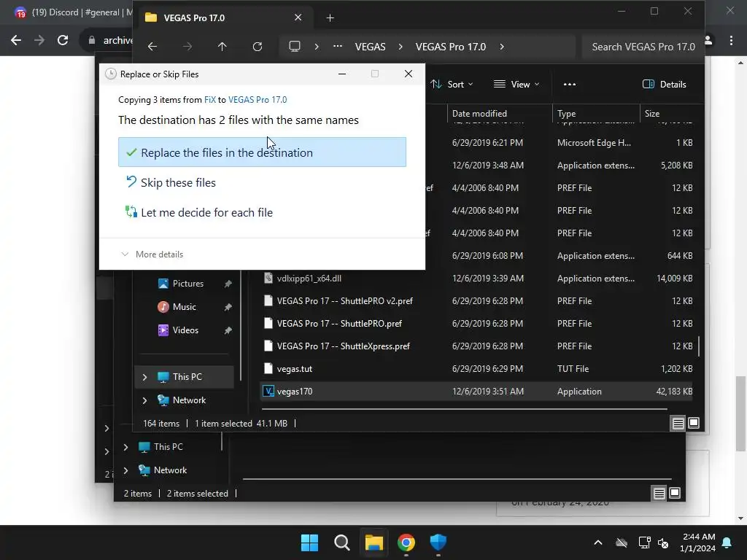This screenshot has height=560, width=747.
Task: Unpin Videos using its pin icon
Action: [228, 330]
